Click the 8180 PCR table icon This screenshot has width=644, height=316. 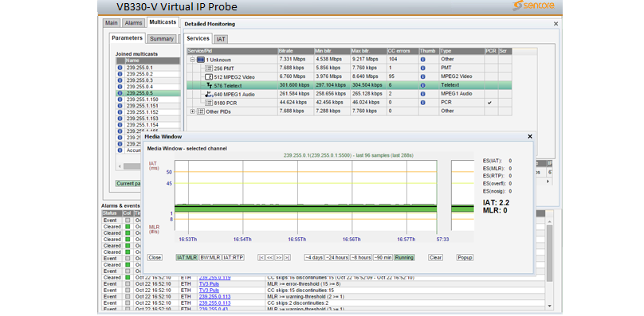pyautogui.click(x=209, y=103)
